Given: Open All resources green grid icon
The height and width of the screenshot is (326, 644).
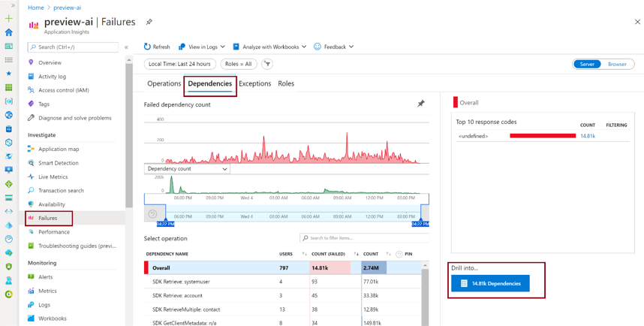Looking at the screenshot, I should coord(8,88).
